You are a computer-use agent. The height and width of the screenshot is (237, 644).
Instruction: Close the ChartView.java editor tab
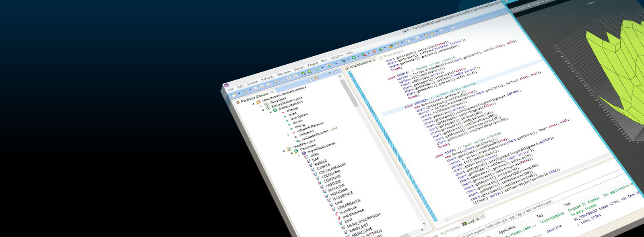pos(374,60)
